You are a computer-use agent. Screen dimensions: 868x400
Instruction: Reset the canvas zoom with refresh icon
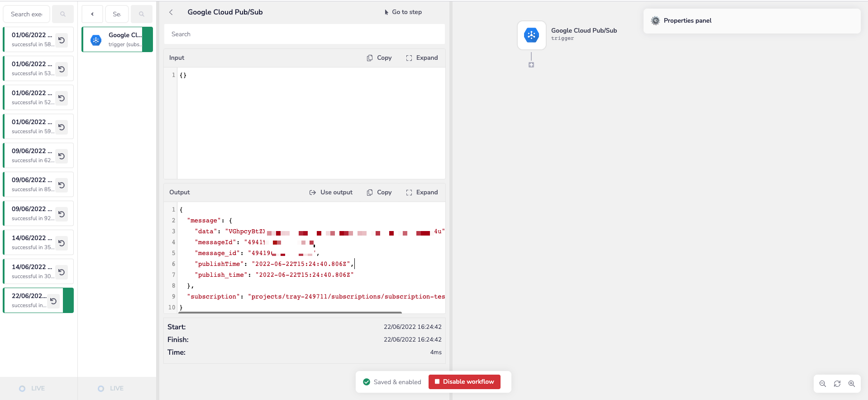[x=837, y=384]
